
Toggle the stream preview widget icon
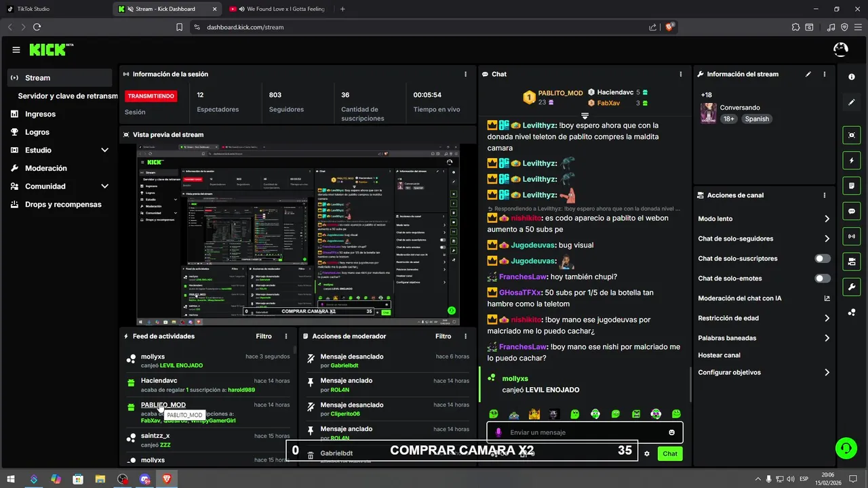point(852,135)
